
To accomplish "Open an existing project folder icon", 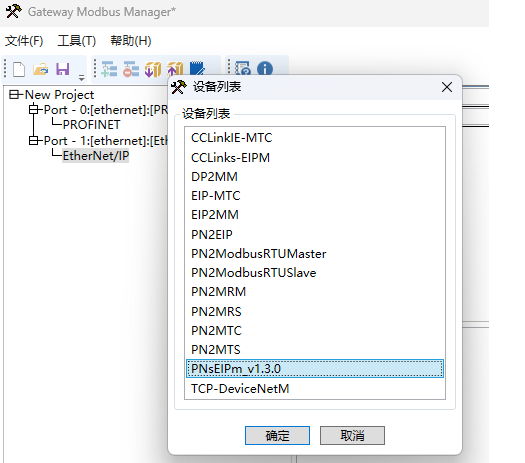I will coord(41,70).
